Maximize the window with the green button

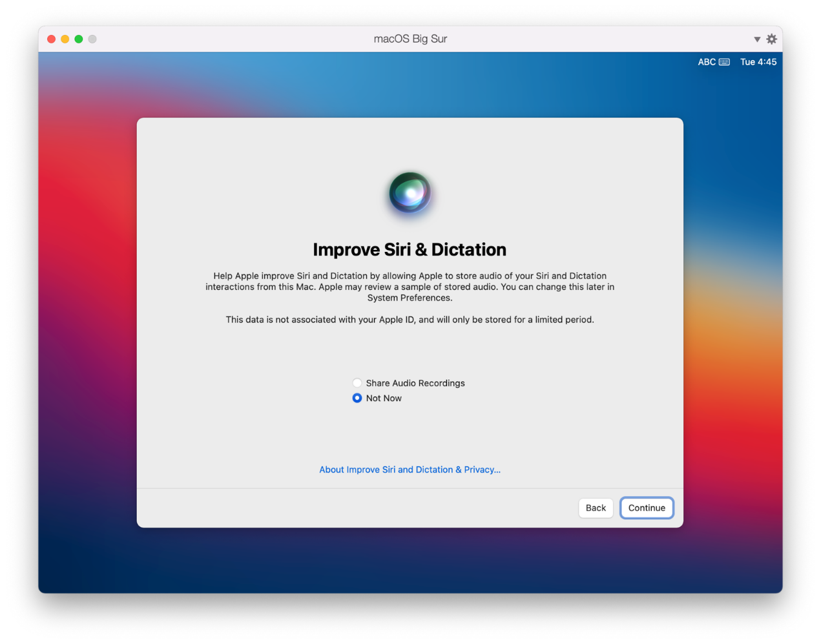coord(79,39)
